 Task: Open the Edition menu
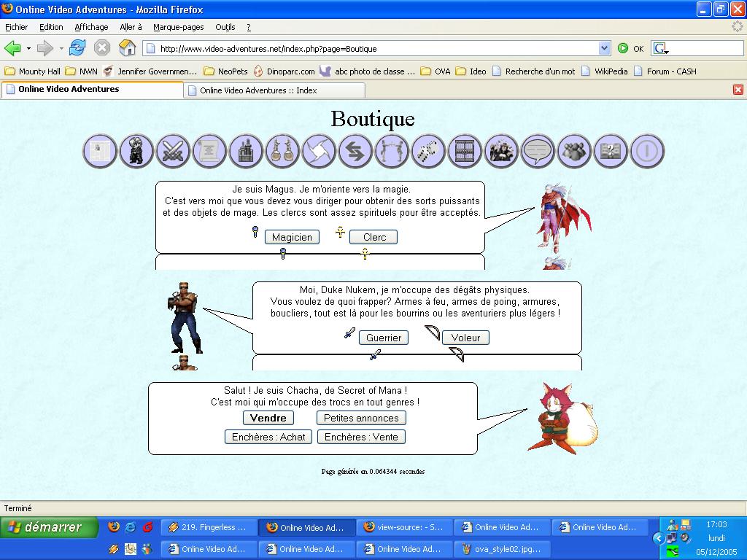tap(51, 27)
